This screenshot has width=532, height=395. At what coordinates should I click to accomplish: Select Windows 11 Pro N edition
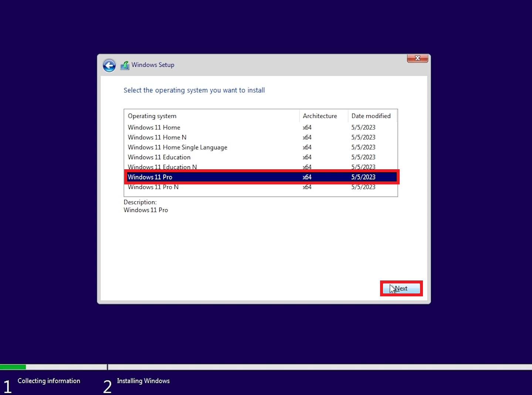(153, 187)
